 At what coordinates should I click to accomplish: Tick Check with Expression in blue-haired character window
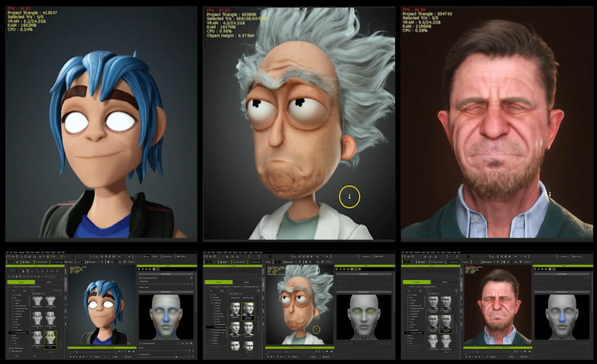coord(141,344)
